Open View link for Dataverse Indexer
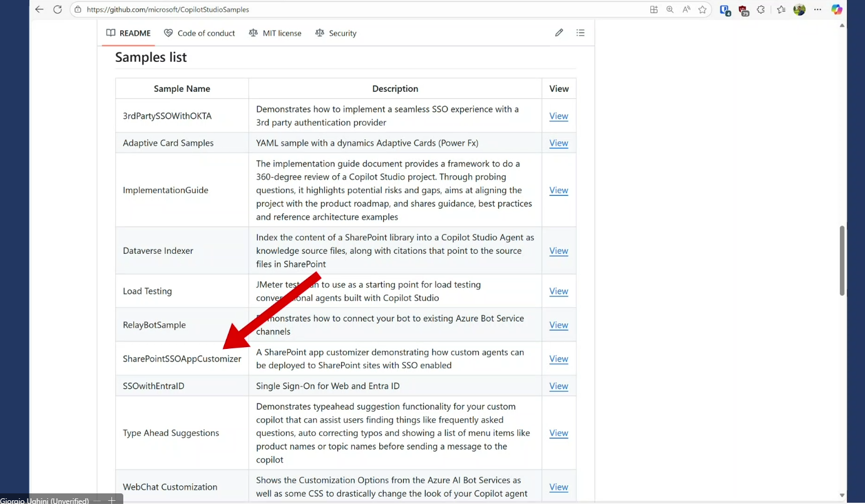865x504 pixels. point(559,251)
